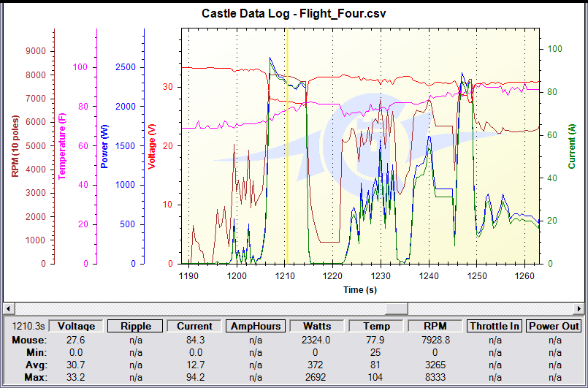The width and height of the screenshot is (588, 388).
Task: Click the Mouse row voltage value 27.6
Action: (76, 340)
